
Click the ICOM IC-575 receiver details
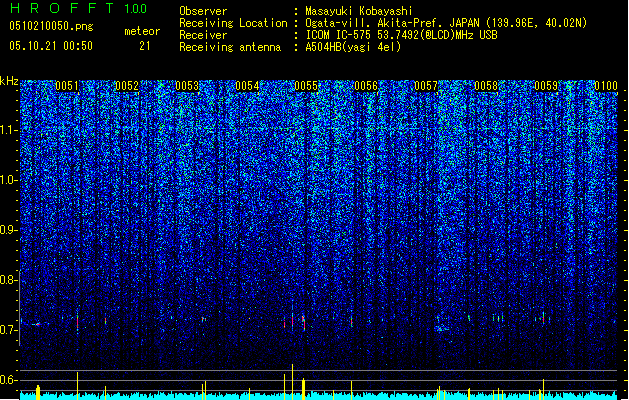click(401, 35)
